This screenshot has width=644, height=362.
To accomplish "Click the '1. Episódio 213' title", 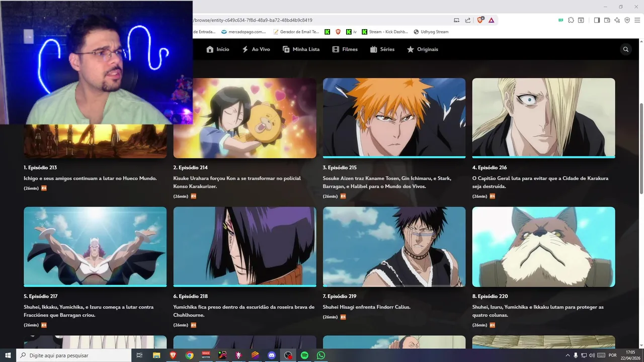I will [x=40, y=167].
